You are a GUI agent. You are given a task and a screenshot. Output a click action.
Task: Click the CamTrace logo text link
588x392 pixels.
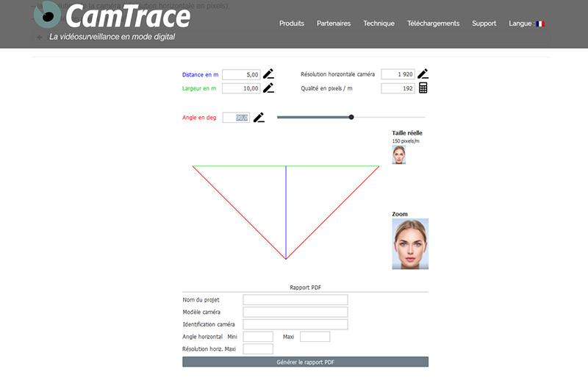pyautogui.click(x=128, y=16)
